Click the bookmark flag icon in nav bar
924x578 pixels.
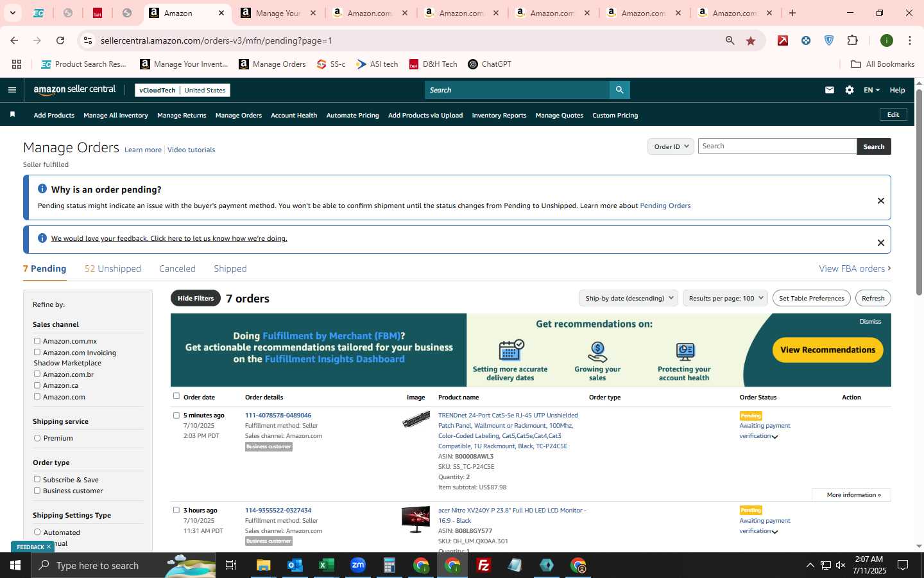point(12,114)
